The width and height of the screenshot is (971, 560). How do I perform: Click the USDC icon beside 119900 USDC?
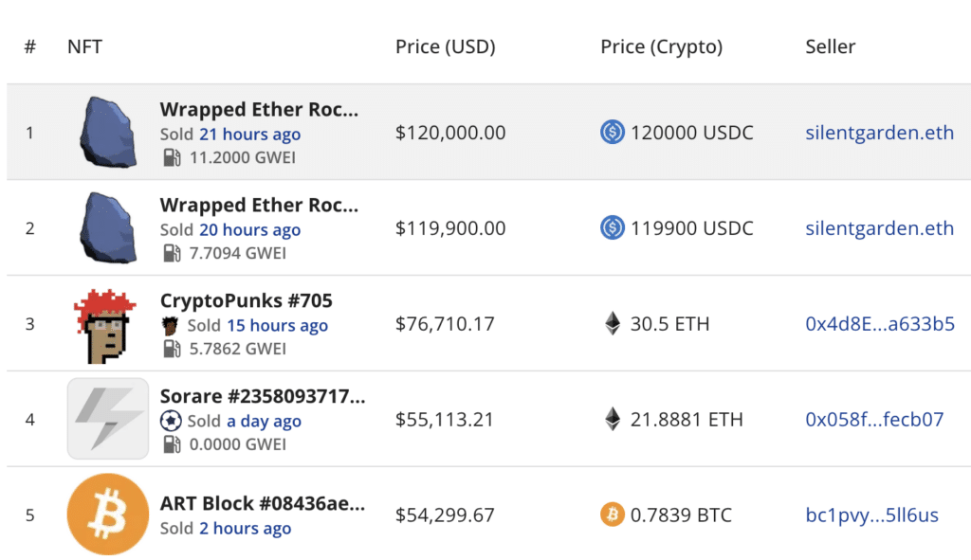(613, 228)
